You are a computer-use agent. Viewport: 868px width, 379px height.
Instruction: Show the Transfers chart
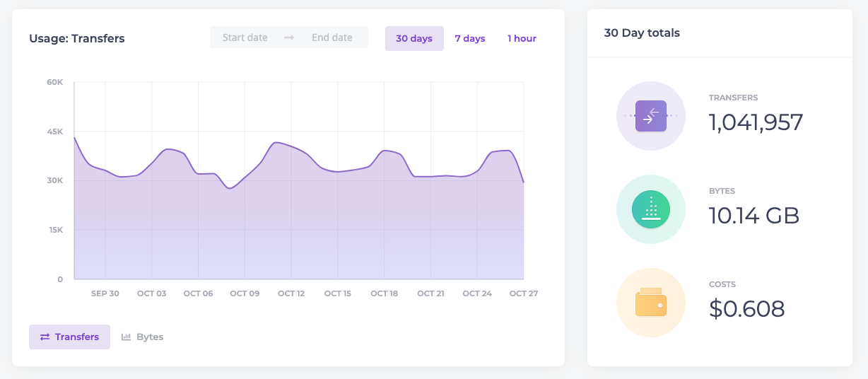pyautogui.click(x=69, y=337)
